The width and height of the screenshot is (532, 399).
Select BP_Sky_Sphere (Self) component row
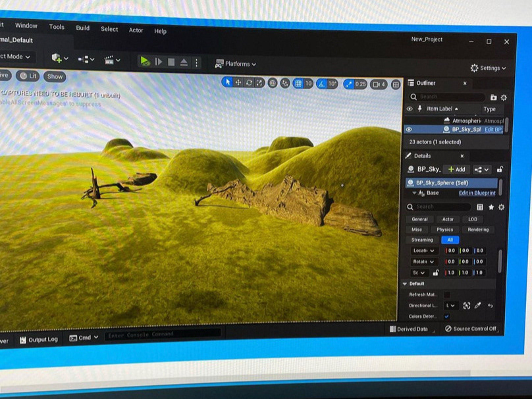pos(452,183)
